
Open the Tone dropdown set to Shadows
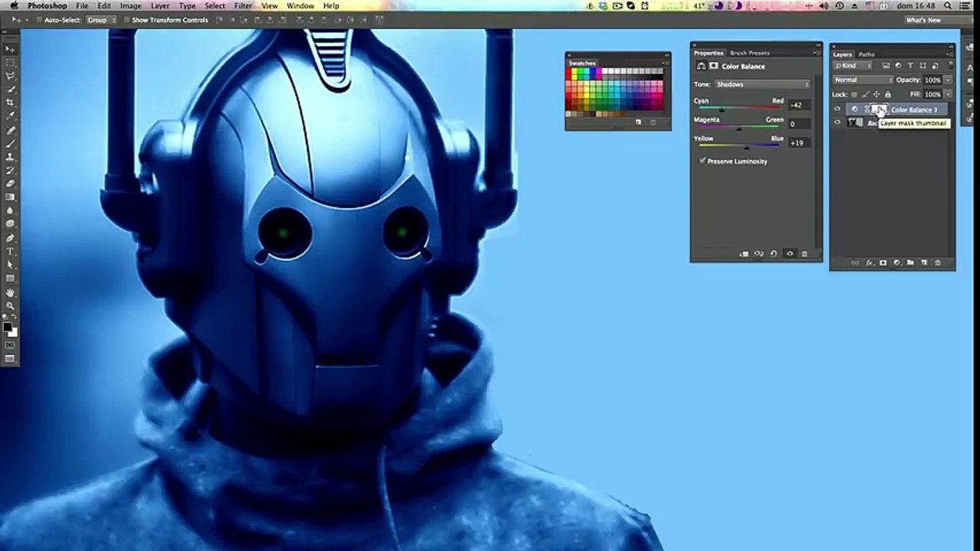(762, 84)
